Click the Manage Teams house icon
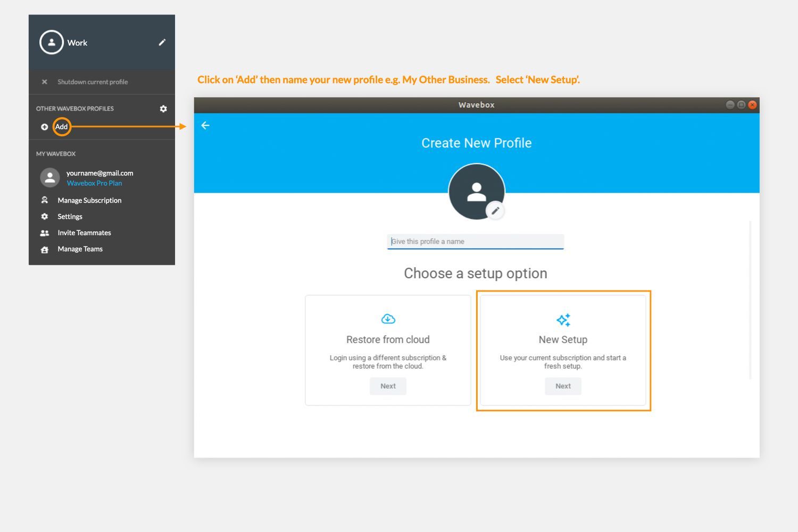 [x=45, y=250]
